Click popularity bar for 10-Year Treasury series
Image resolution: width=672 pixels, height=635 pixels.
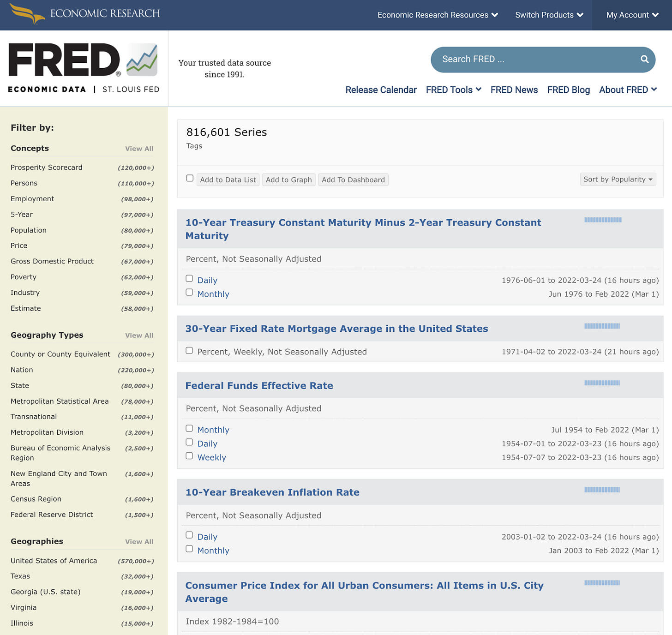coord(603,220)
